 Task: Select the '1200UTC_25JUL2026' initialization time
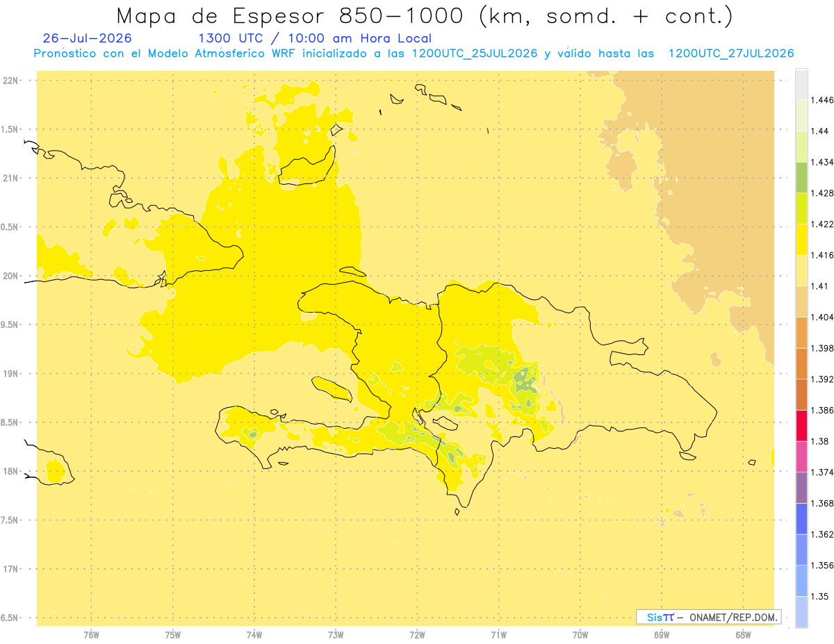click(x=475, y=53)
